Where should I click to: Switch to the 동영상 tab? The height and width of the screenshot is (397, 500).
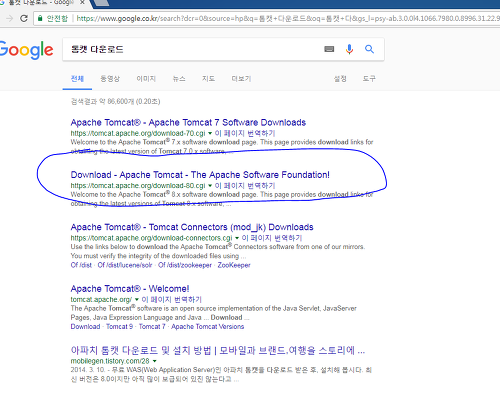(x=110, y=79)
